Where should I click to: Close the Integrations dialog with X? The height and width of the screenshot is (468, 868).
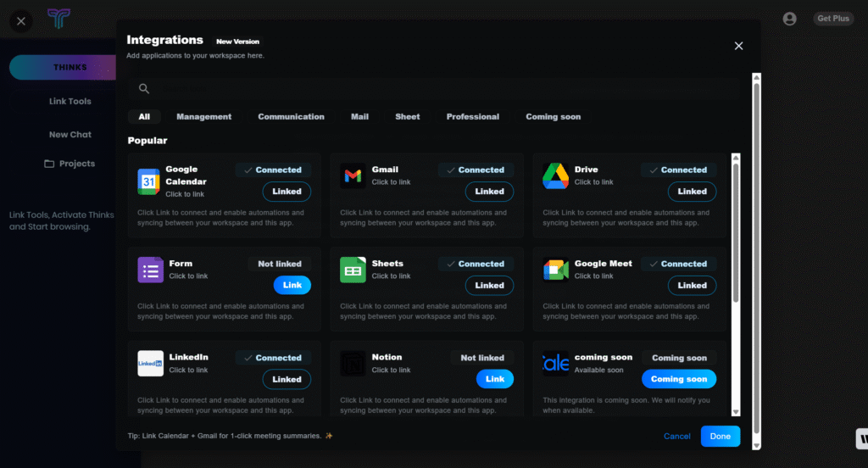tap(738, 46)
